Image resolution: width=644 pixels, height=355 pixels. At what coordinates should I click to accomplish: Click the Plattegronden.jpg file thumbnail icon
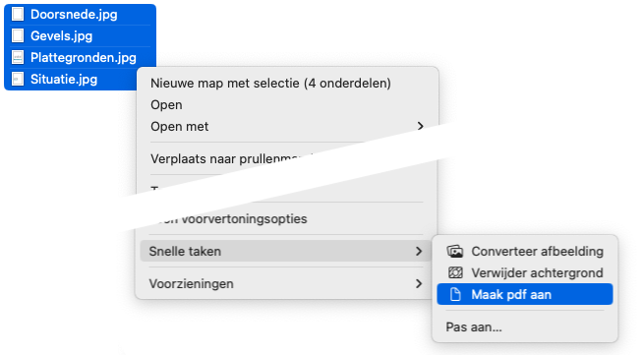18,57
